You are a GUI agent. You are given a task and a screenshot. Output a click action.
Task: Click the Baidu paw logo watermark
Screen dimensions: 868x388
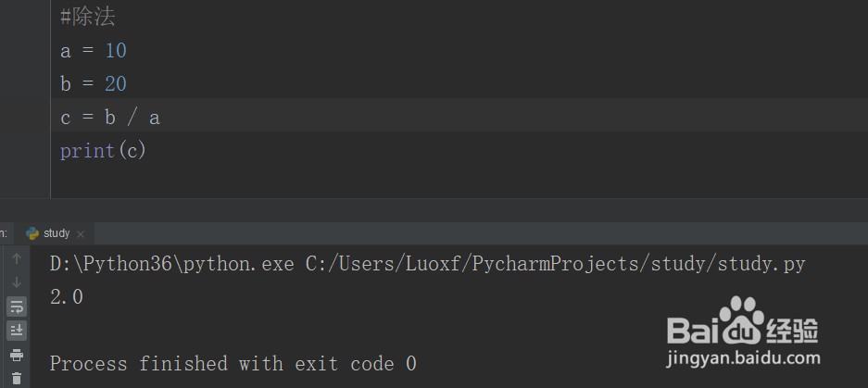[742, 319]
